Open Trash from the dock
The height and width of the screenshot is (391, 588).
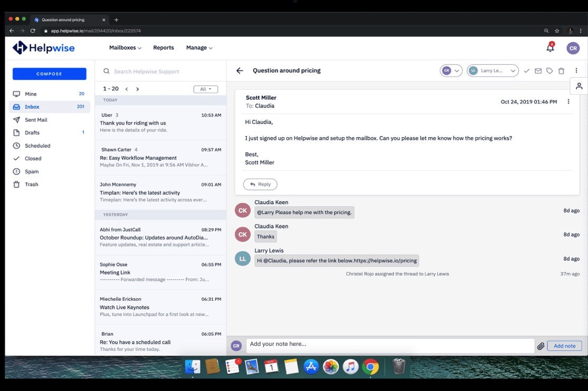(399, 367)
